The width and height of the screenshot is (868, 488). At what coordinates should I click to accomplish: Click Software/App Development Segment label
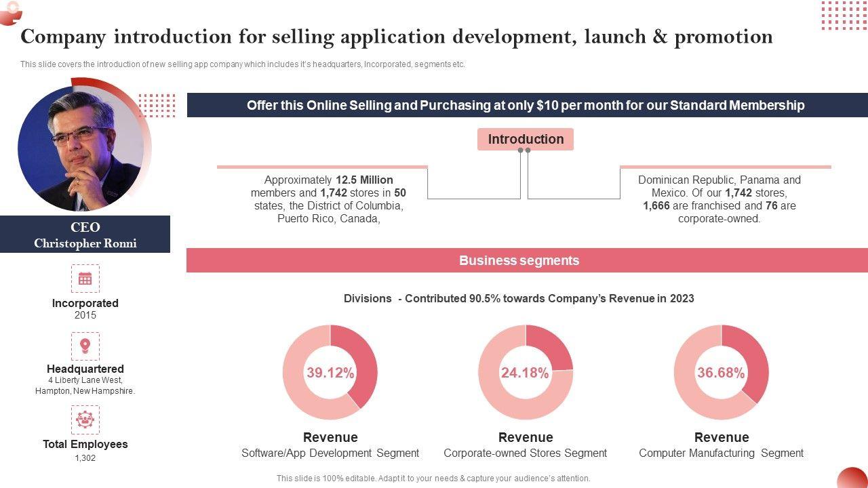(330, 453)
